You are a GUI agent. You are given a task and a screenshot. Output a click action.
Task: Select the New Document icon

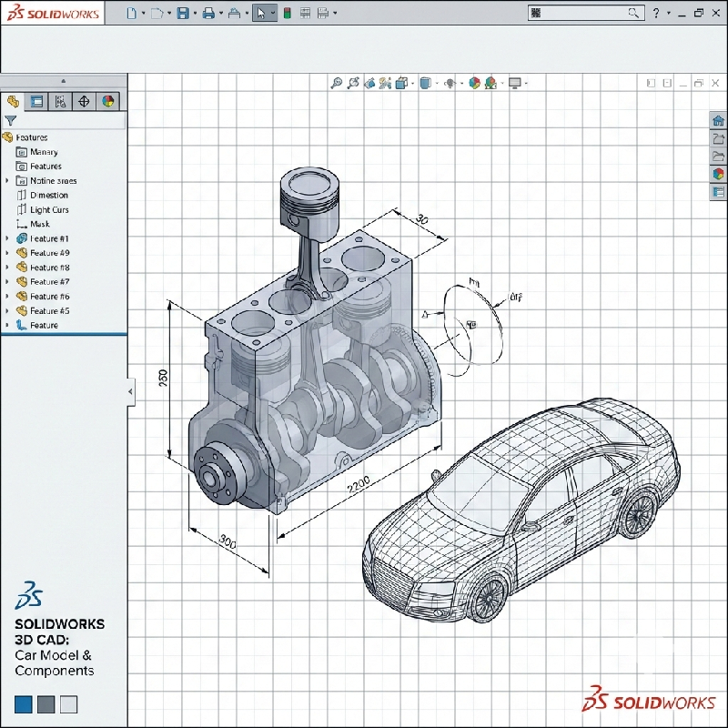pyautogui.click(x=132, y=12)
